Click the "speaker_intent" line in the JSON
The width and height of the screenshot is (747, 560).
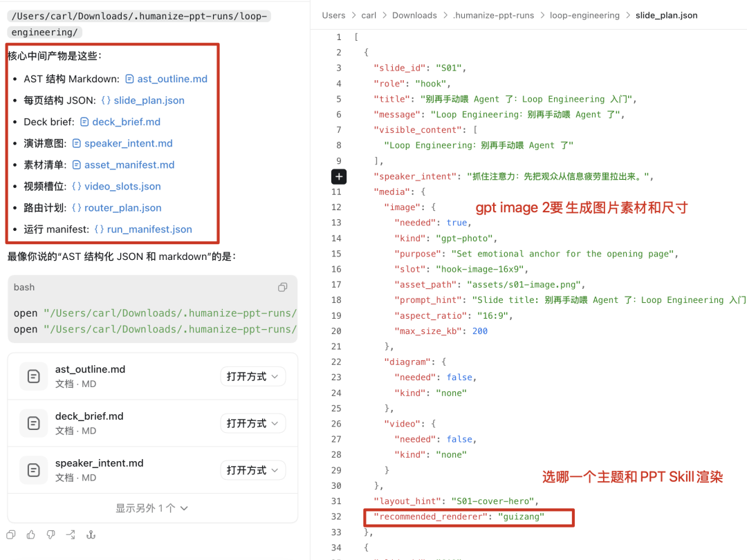coord(513,177)
